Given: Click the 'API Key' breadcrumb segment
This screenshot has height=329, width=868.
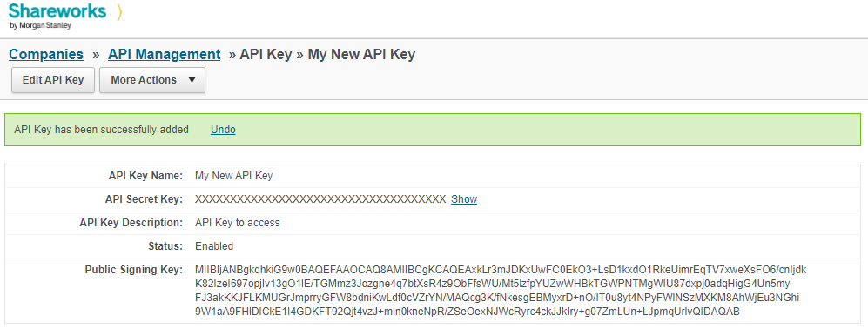Looking at the screenshot, I should pos(266,54).
